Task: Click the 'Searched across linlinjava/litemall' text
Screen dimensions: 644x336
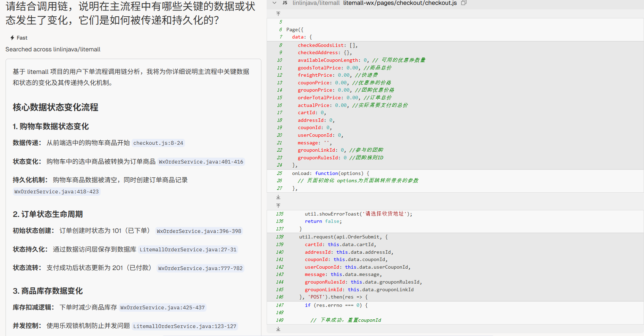Action: tap(53, 49)
